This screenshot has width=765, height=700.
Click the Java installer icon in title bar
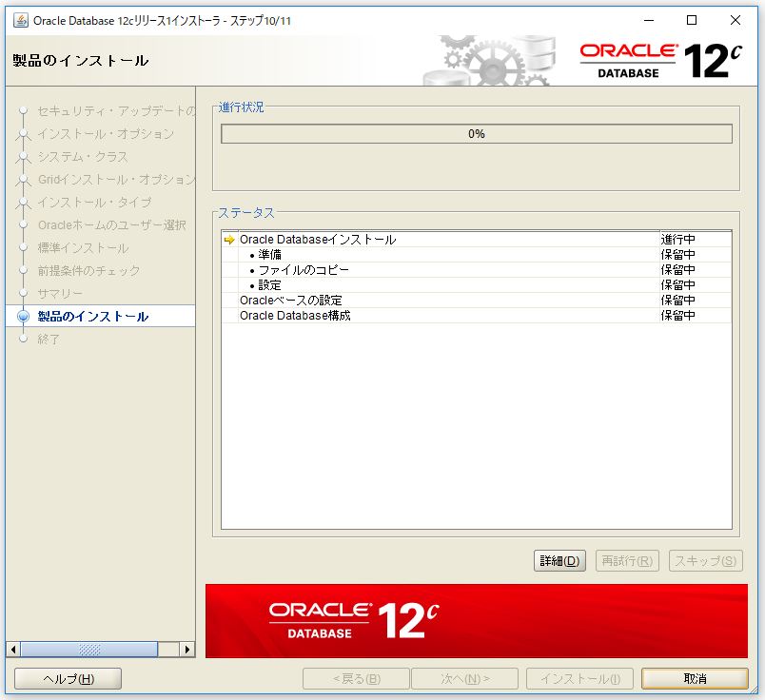21,21
